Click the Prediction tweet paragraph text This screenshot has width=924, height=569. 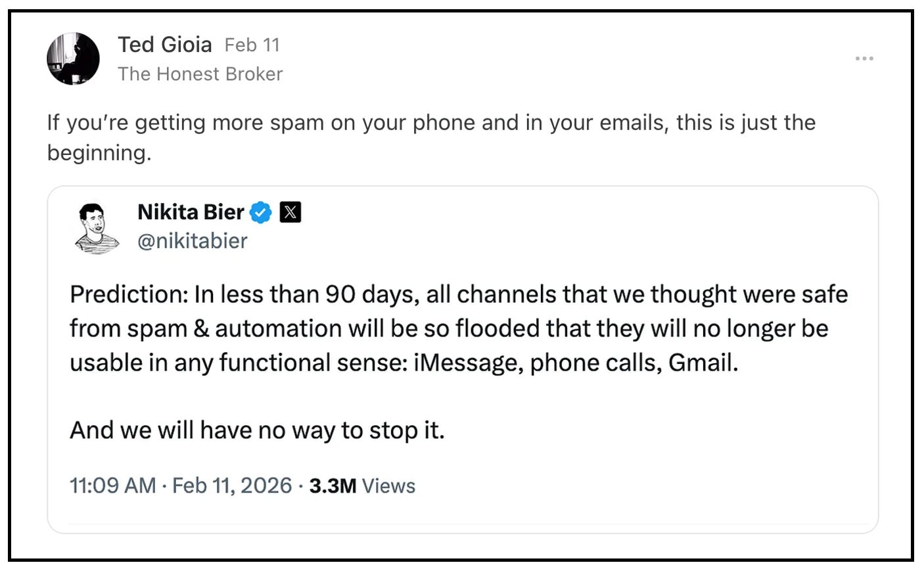tap(459, 328)
